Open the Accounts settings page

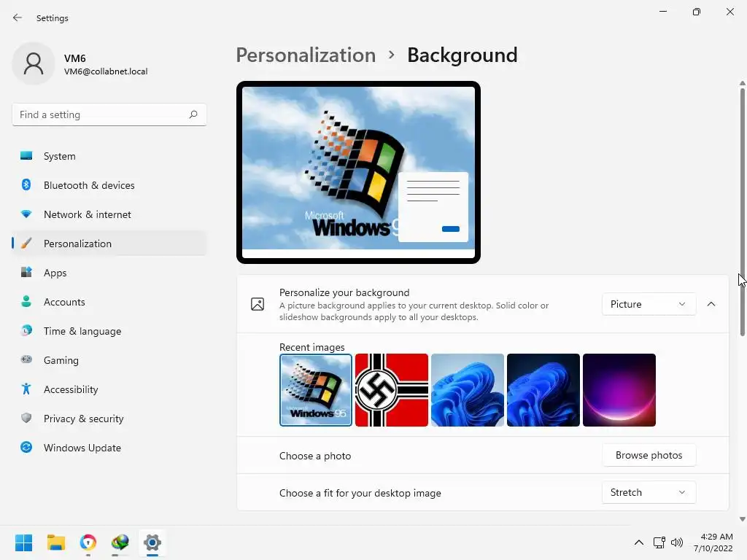[109, 301]
